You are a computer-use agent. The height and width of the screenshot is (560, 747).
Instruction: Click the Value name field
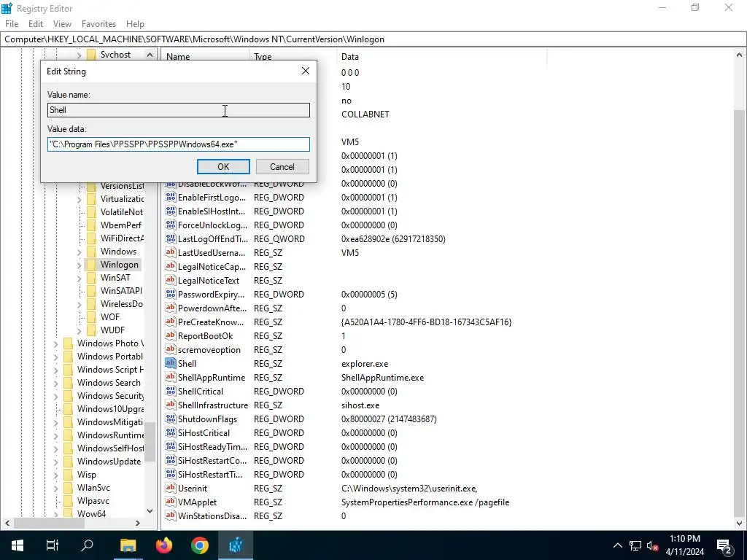179,110
